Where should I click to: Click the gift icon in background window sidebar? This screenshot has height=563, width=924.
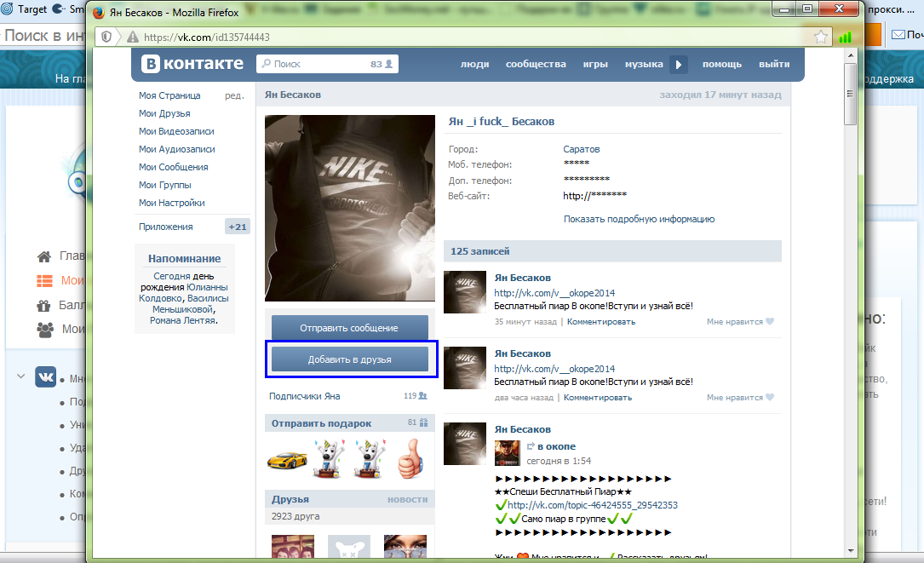pyautogui.click(x=43, y=306)
